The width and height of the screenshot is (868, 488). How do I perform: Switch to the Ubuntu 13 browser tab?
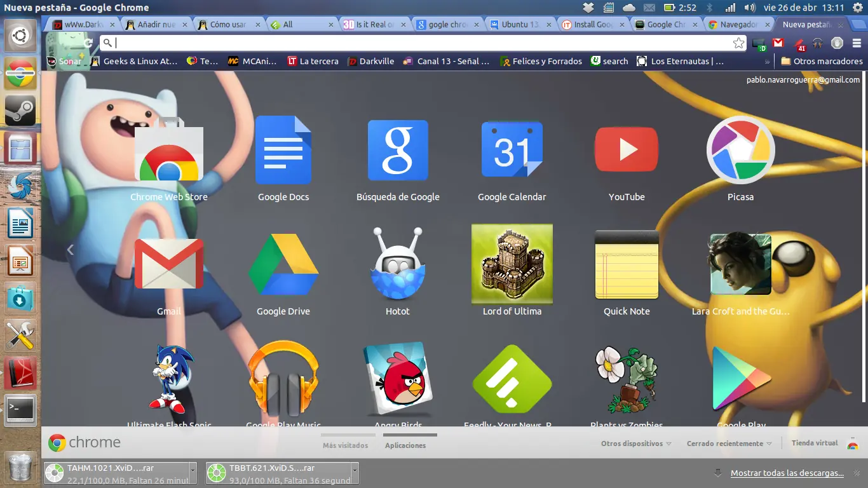[520, 25]
